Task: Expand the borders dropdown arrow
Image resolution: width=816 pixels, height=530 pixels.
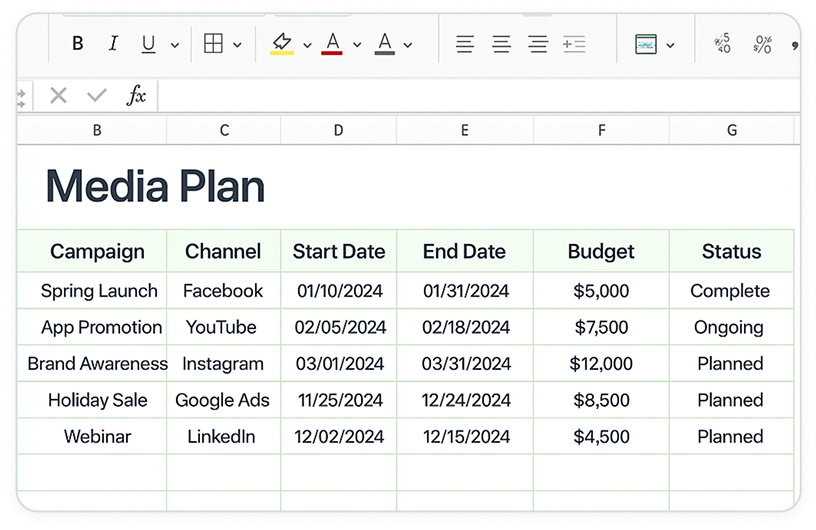Action: (x=237, y=45)
